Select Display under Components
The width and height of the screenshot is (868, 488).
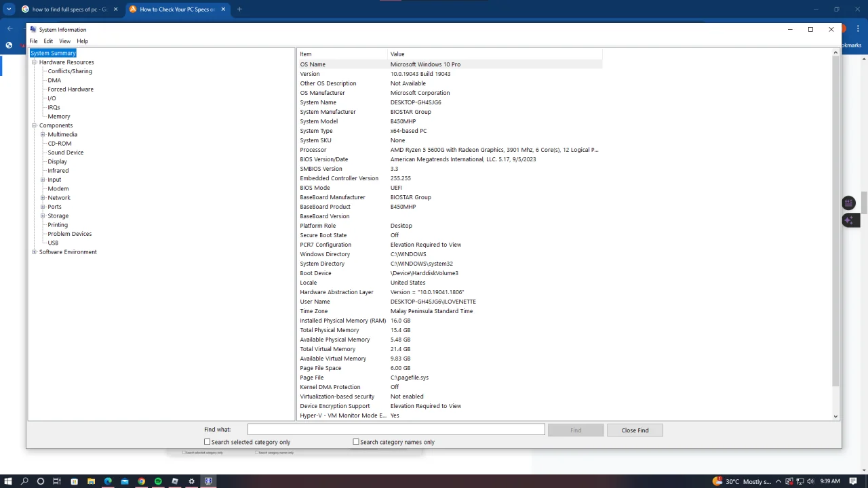pyautogui.click(x=58, y=161)
